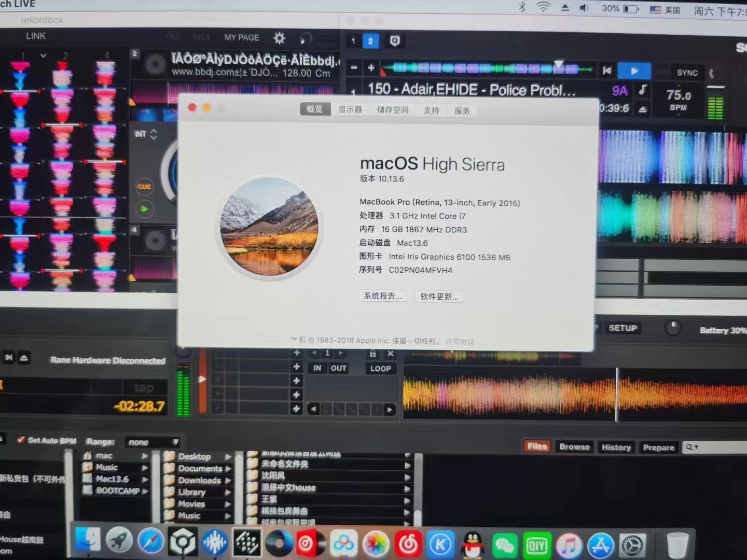The image size is (747, 560).
Task: Open 储存空间 tab in About window
Action: point(393,110)
